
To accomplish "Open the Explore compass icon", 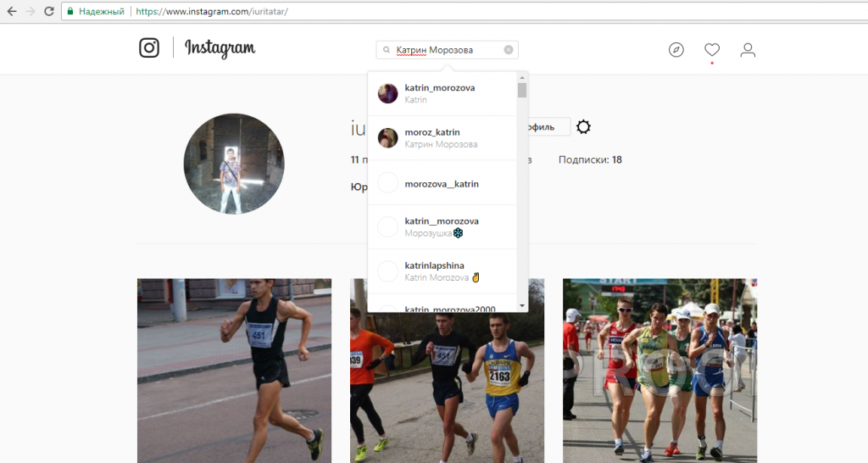I will (676, 50).
